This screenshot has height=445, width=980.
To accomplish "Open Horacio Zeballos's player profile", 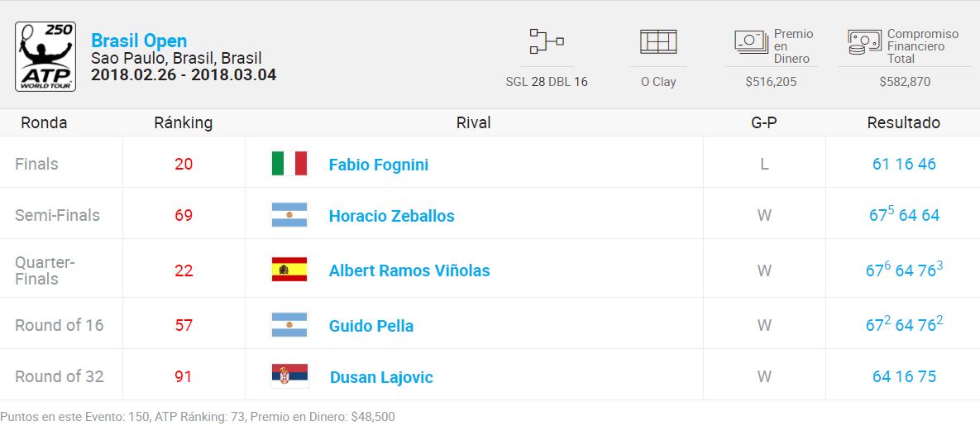I will pos(392,216).
